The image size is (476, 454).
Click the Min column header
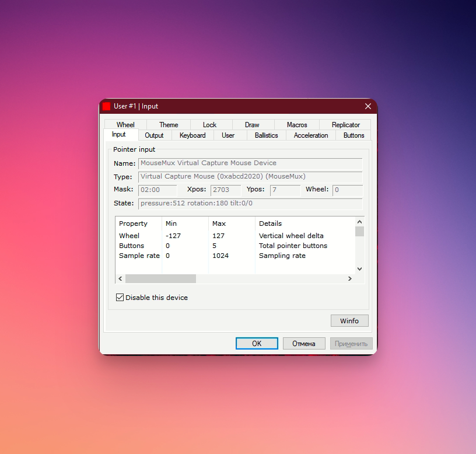pyautogui.click(x=185, y=223)
